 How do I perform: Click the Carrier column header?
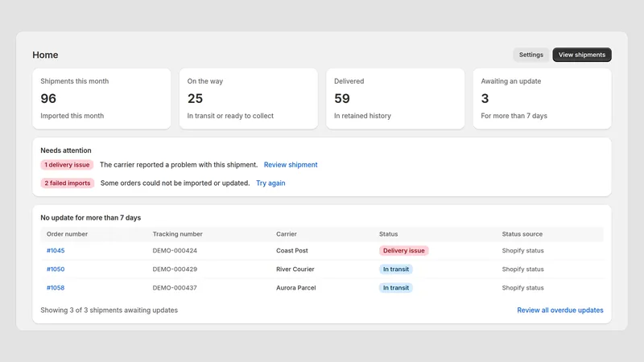coord(287,234)
